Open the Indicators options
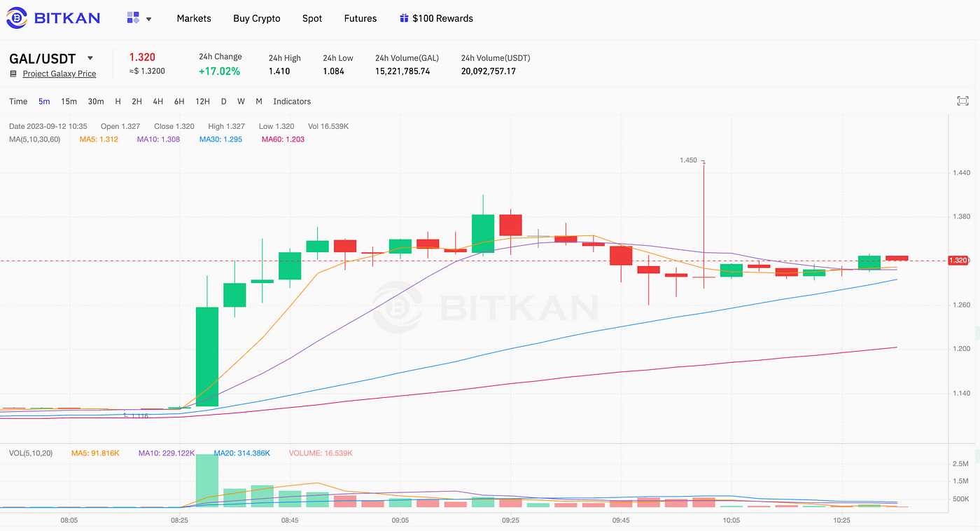Viewport: 980px width, 531px height. pos(292,102)
